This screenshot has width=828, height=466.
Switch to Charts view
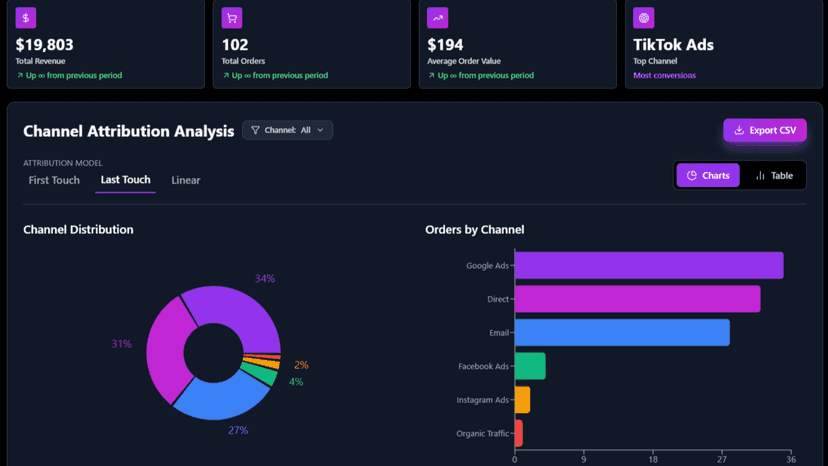click(x=708, y=175)
